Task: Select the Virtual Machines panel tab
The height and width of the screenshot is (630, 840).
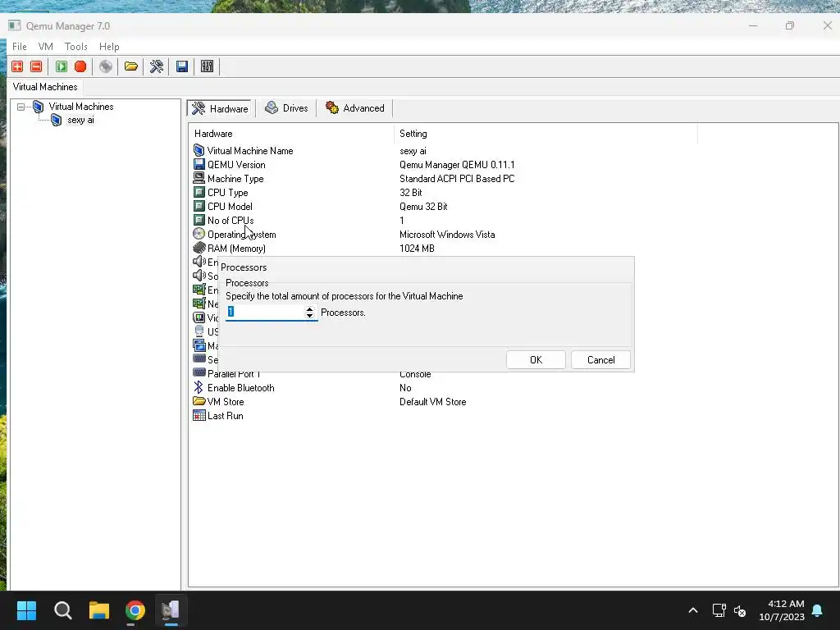Action: click(45, 87)
